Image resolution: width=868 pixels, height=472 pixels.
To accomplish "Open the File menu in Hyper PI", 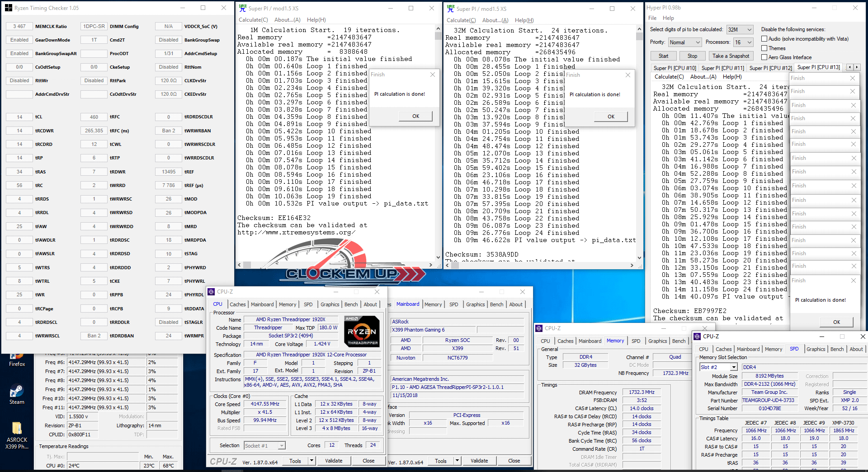I will (x=652, y=18).
